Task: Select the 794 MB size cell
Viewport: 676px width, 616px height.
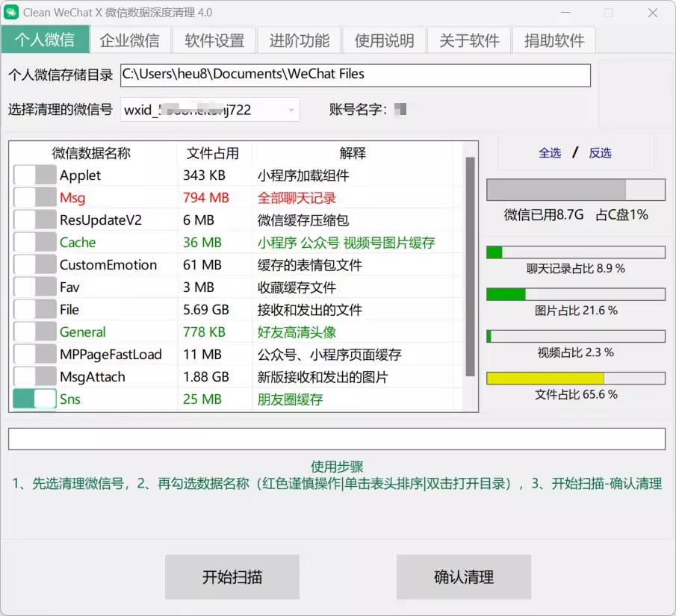Action: [x=206, y=197]
